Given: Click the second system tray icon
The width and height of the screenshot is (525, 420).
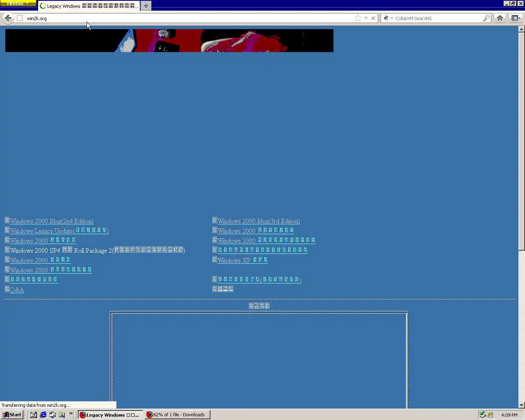Looking at the screenshot, I should [x=490, y=415].
